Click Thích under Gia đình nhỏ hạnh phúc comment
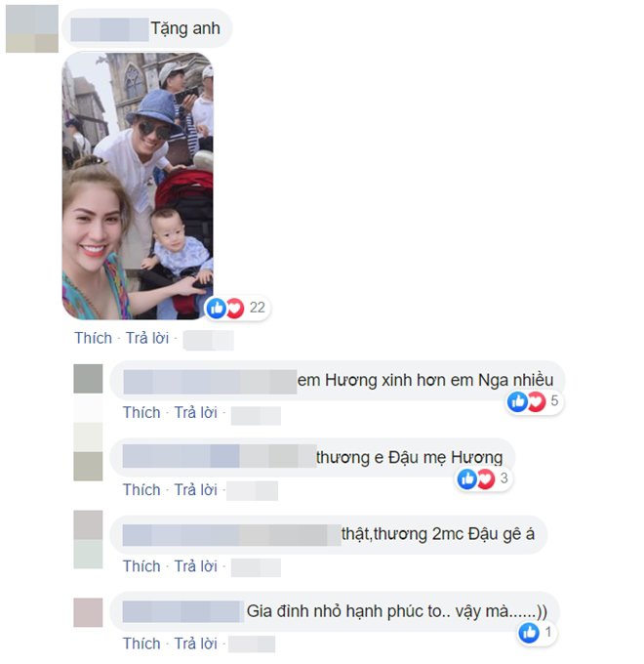 (x=141, y=643)
